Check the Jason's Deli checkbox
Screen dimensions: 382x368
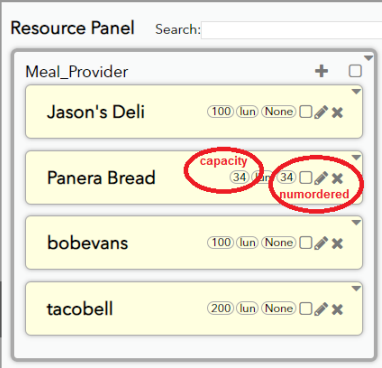point(306,112)
